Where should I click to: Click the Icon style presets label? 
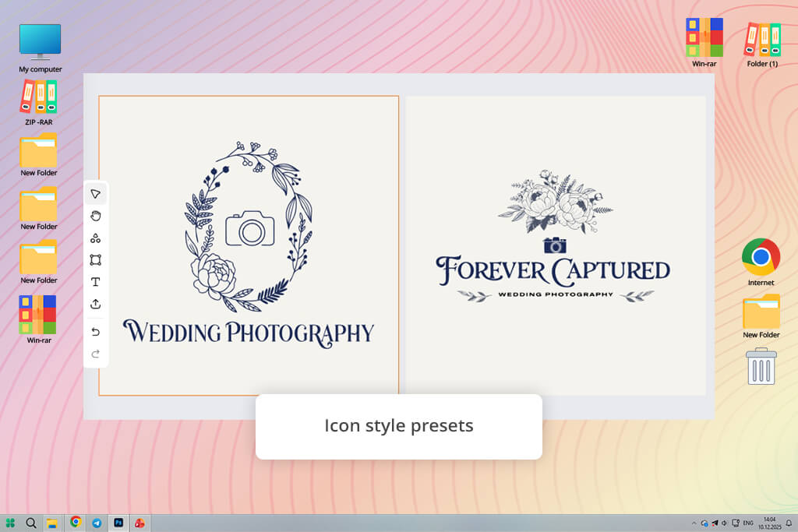pos(398,426)
